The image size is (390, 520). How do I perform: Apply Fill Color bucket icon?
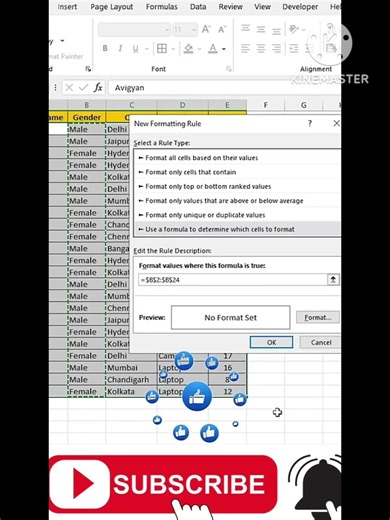189,49
